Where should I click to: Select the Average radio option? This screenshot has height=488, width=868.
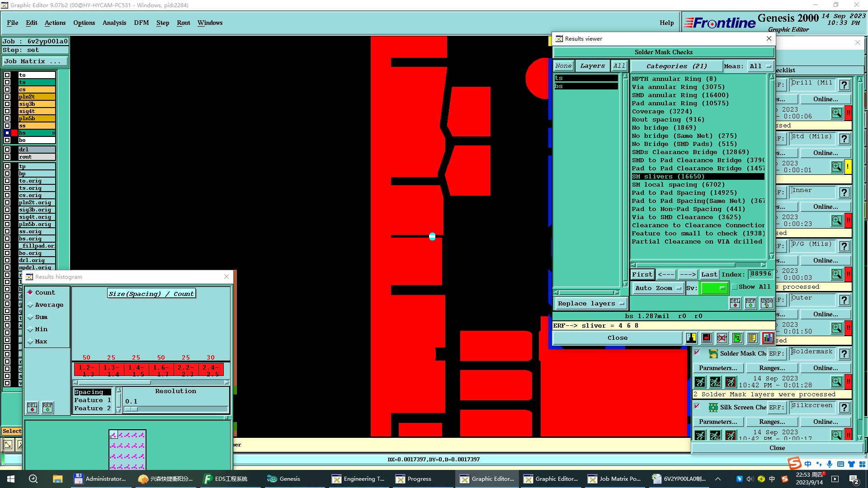pos(31,305)
